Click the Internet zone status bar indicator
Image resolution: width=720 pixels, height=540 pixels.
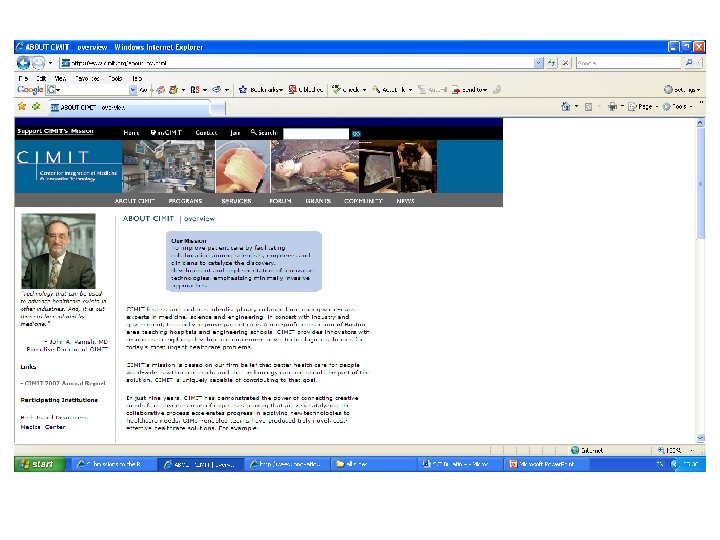[586, 450]
